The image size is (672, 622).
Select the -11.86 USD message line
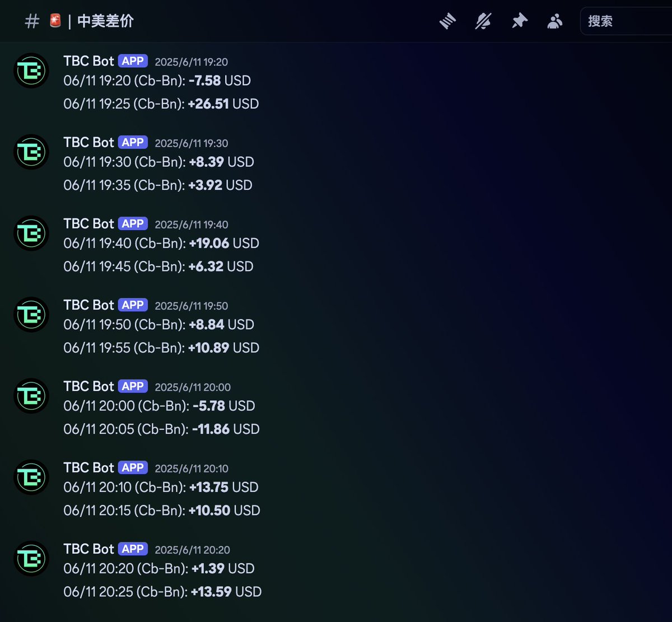pos(161,429)
